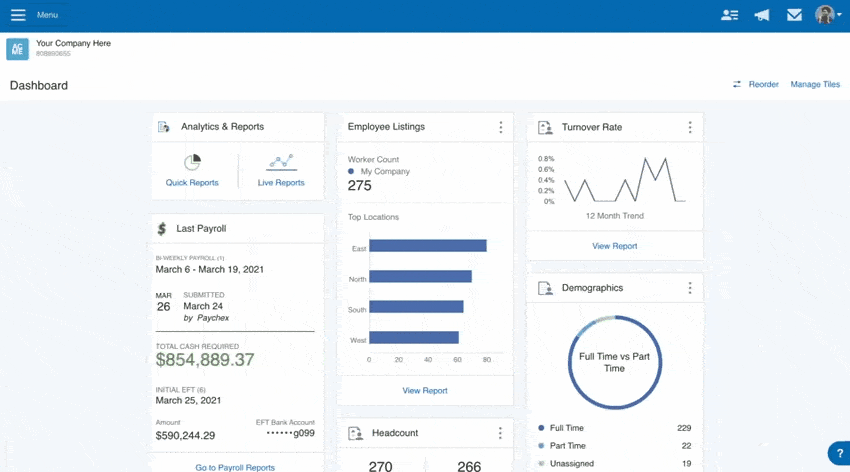Click the Reorder tiles icon
This screenshot has width=850, height=472.
click(737, 85)
